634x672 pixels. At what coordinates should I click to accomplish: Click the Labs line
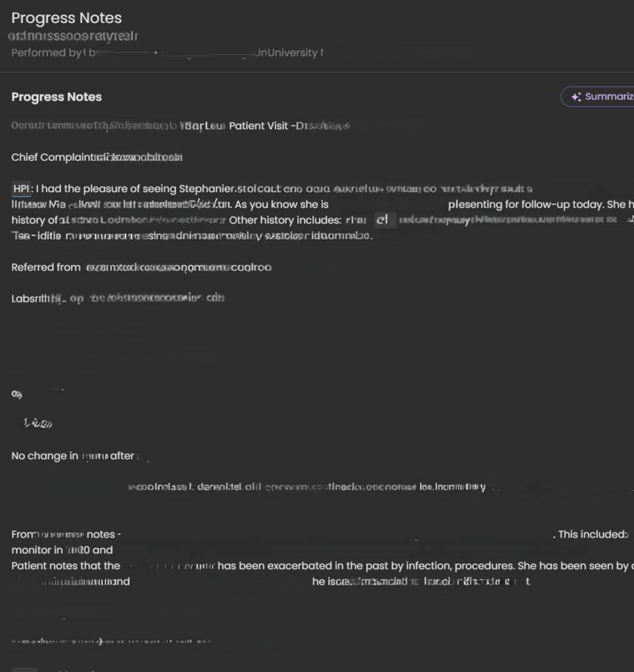(118, 299)
